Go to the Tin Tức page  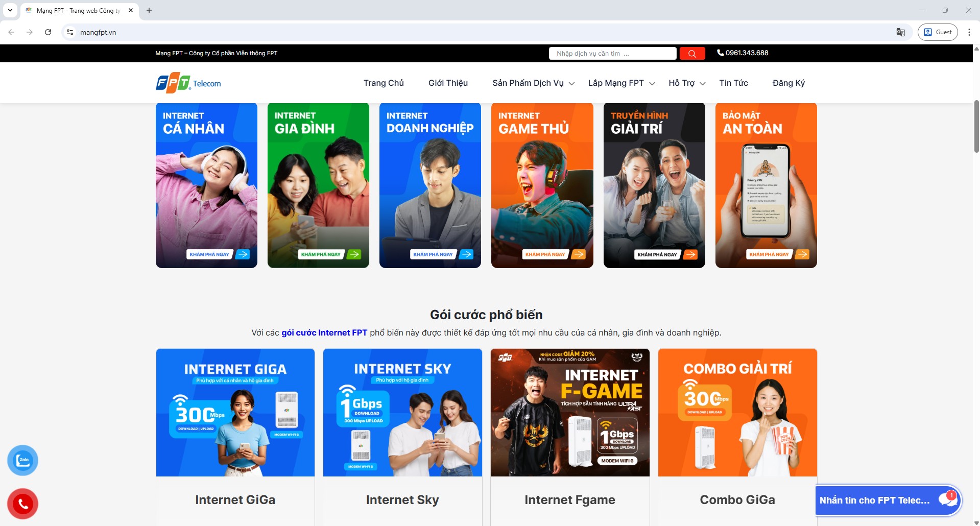[733, 83]
